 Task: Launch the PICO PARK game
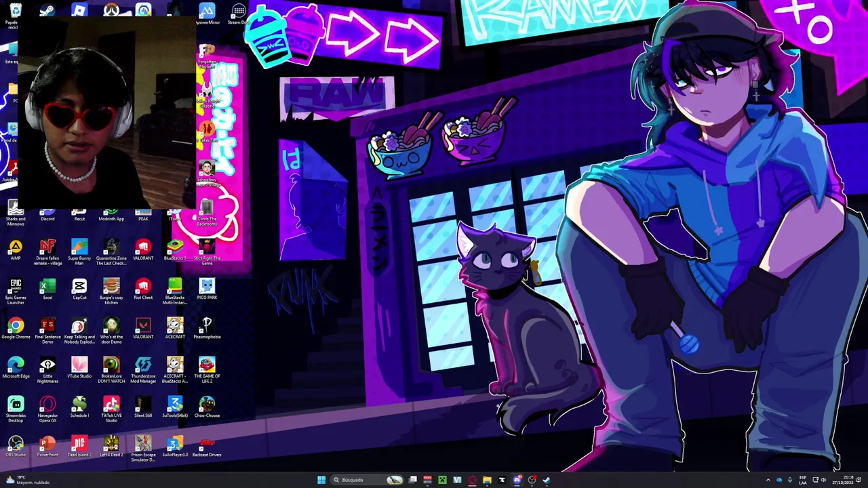click(207, 289)
